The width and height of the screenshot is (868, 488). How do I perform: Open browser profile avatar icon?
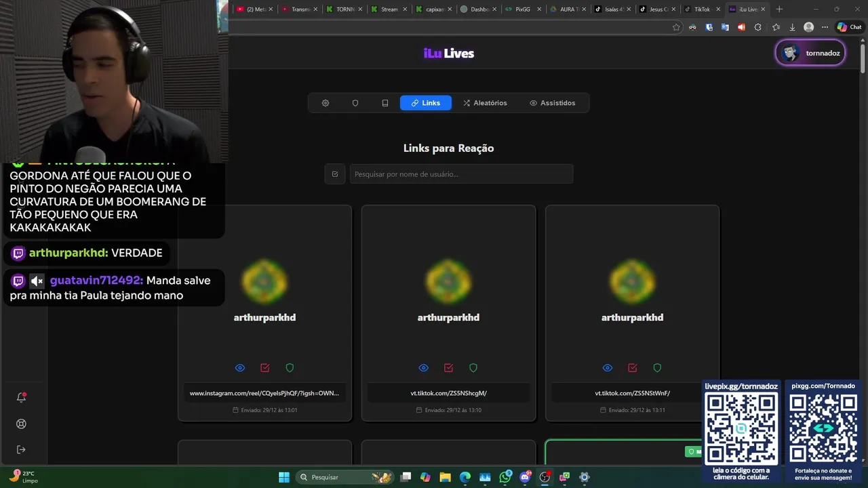(808, 27)
